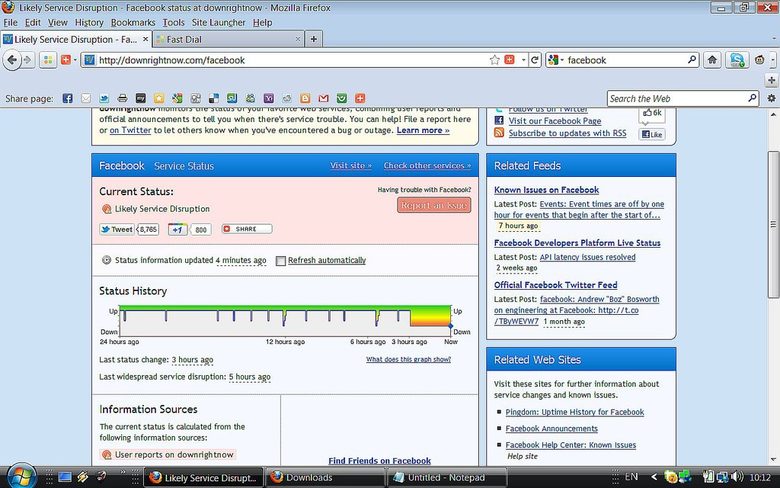Image resolution: width=780 pixels, height=488 pixels.
Task: Open Check other services » link
Action: 427,166
